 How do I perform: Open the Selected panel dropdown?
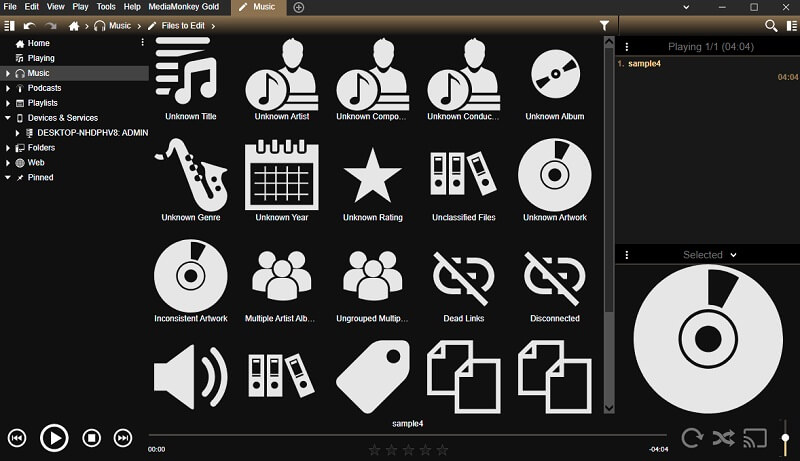point(733,255)
